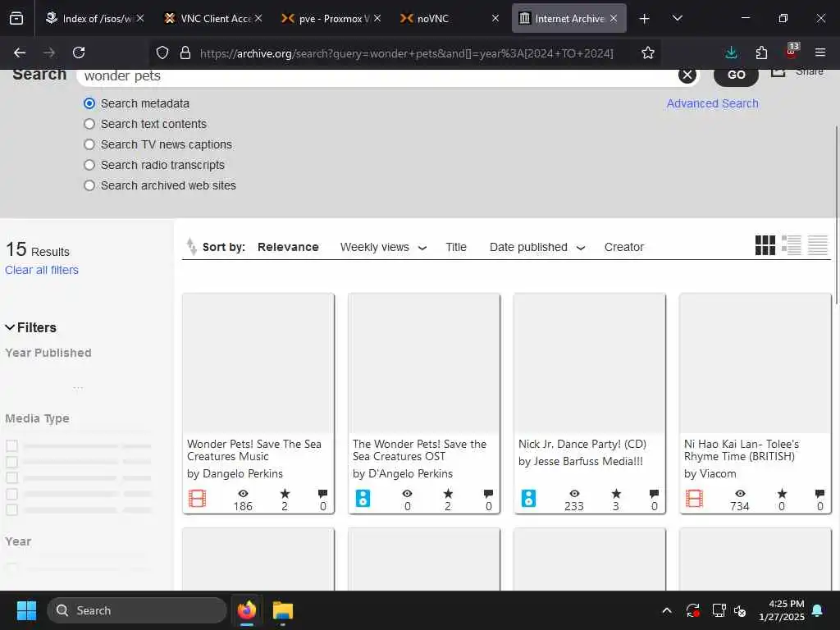Click audio media icon on Nick Jr. Dance Party card
Viewport: 840px width, 630px height.
[x=528, y=499]
